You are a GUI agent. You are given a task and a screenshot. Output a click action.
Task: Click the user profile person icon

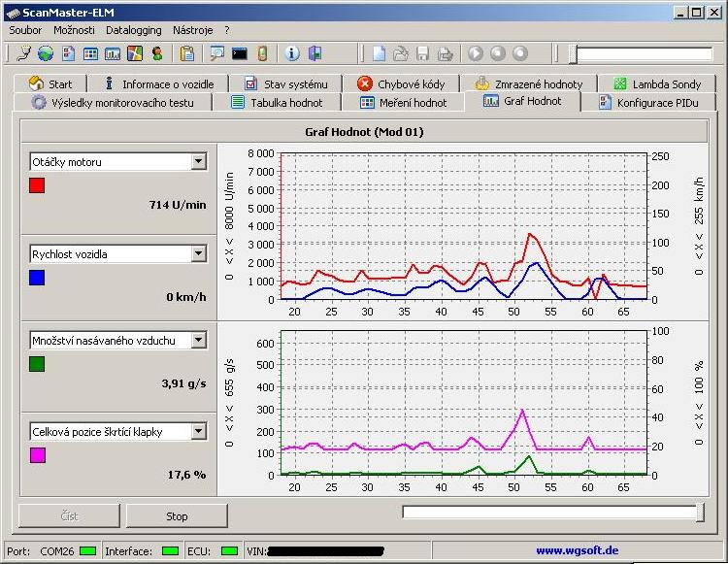click(x=156, y=53)
